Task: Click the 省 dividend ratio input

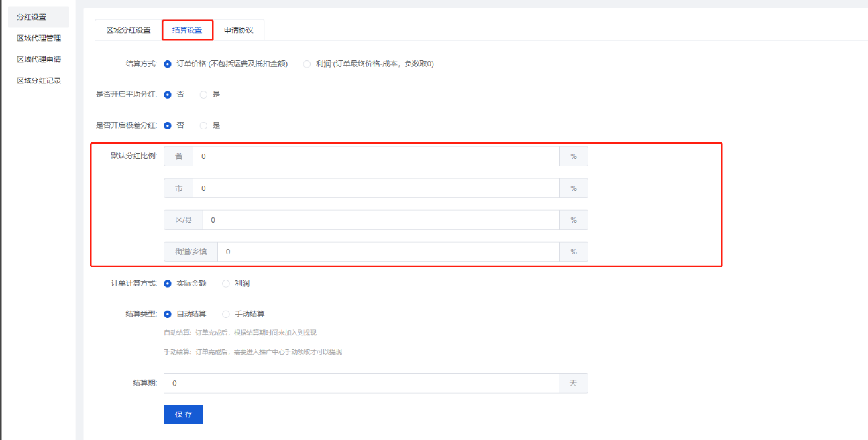Action: click(x=376, y=156)
